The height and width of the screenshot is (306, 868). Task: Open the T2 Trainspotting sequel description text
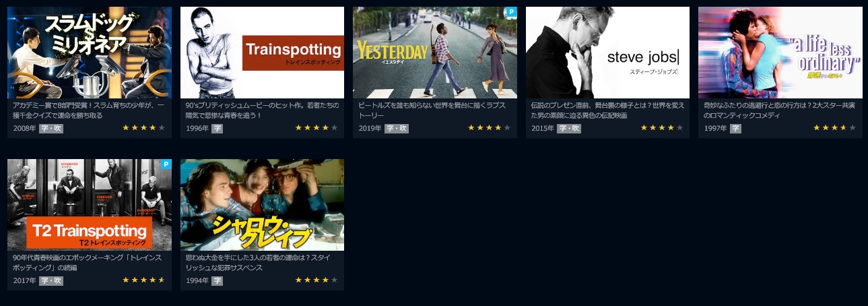click(x=88, y=263)
